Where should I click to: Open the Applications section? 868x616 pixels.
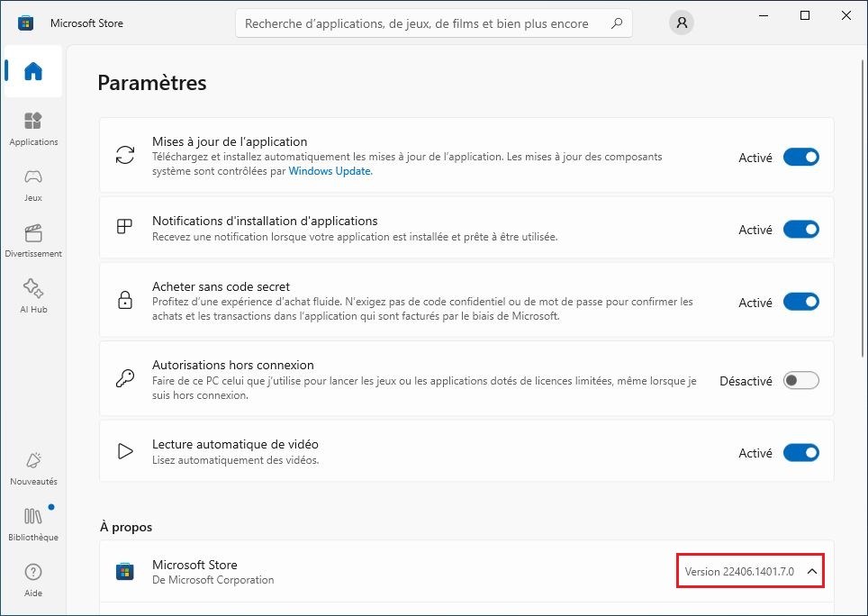pos(33,129)
